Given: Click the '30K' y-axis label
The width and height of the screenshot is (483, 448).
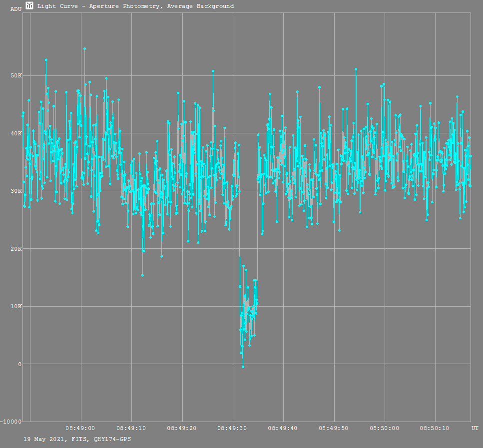Looking at the screenshot, I should [16, 191].
